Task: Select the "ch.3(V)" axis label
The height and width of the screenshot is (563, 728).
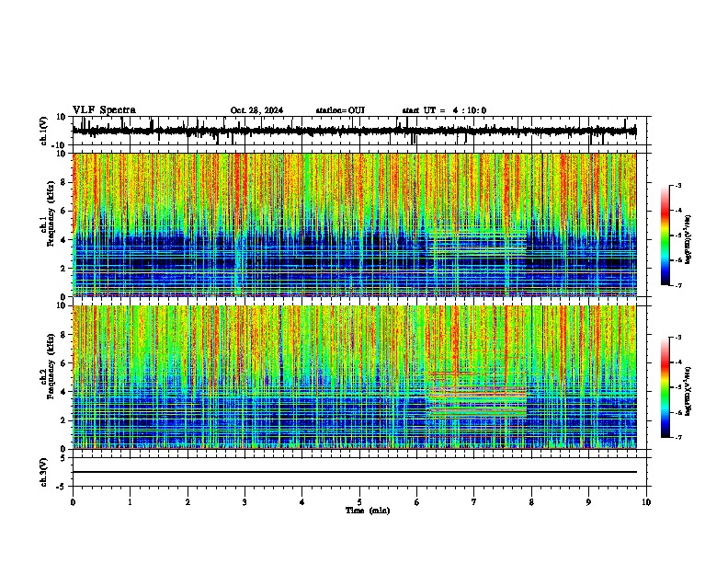Action: (43, 472)
